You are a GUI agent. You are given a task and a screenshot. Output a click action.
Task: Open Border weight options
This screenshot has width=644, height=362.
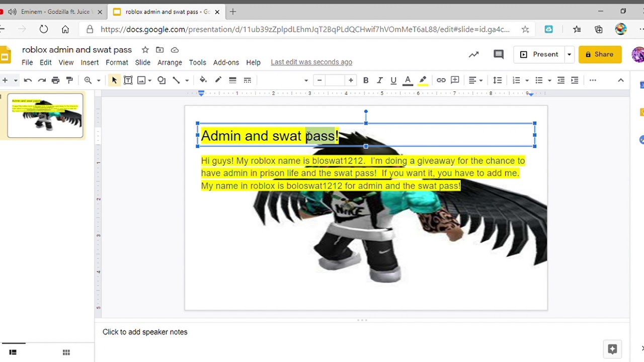pos(232,80)
